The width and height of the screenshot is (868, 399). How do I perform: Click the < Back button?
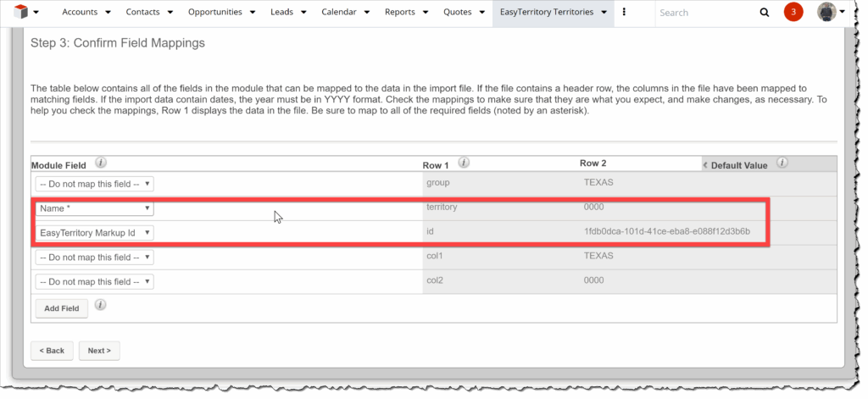pyautogui.click(x=52, y=351)
